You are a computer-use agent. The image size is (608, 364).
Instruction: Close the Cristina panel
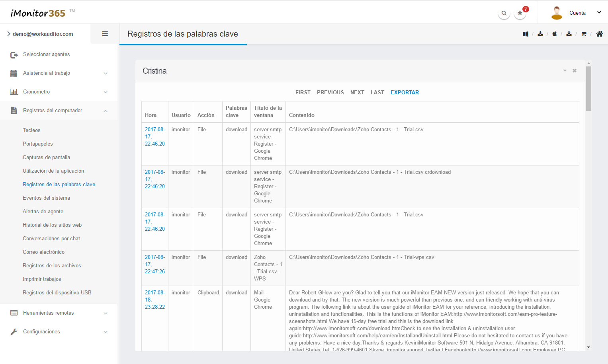[575, 71]
